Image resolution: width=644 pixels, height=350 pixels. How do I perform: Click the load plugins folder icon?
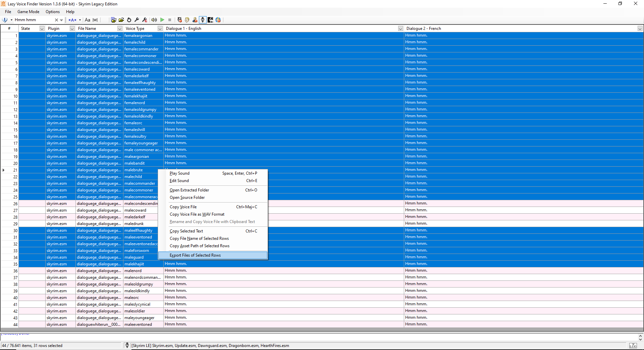tap(114, 20)
